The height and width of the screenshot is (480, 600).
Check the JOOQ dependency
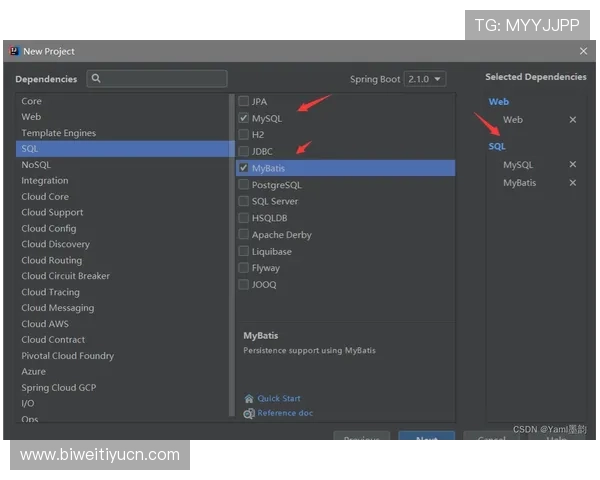pyautogui.click(x=243, y=284)
